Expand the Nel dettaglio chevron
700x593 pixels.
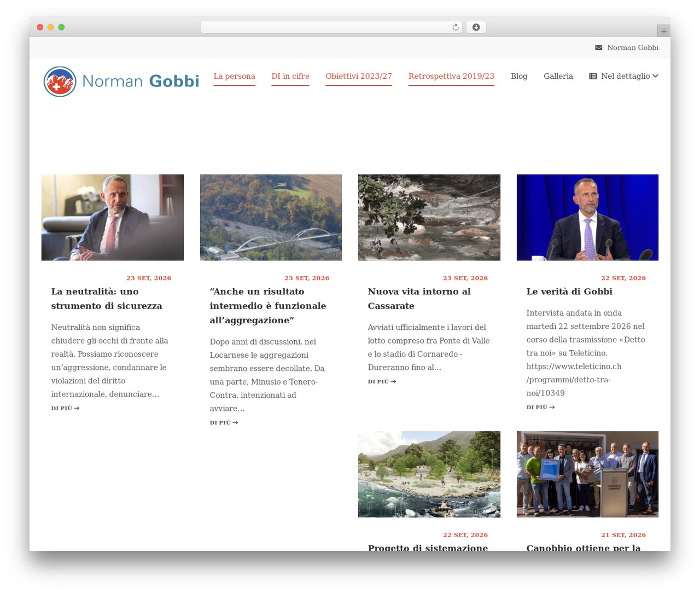[655, 76]
